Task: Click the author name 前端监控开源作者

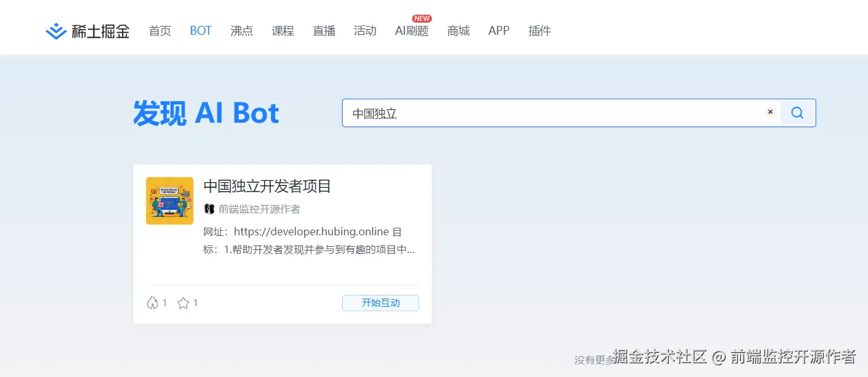Action: 259,209
